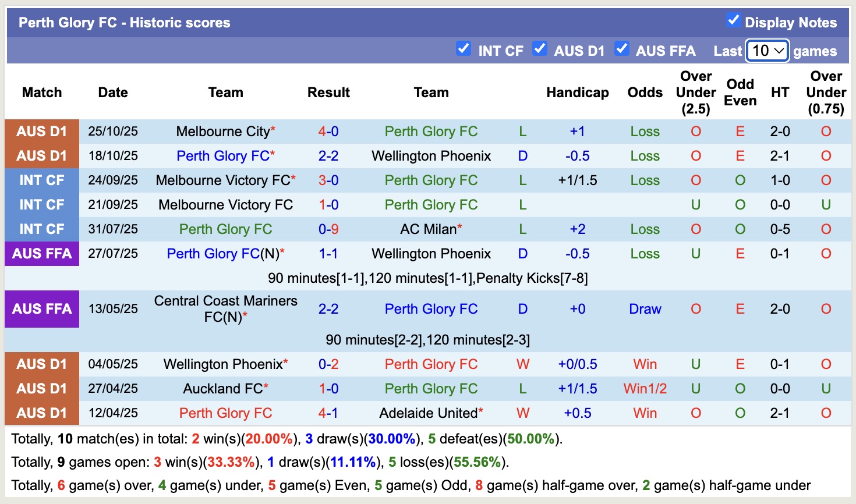
Task: Open Wellington Phoenix in the 18/10 row
Action: coord(431,156)
